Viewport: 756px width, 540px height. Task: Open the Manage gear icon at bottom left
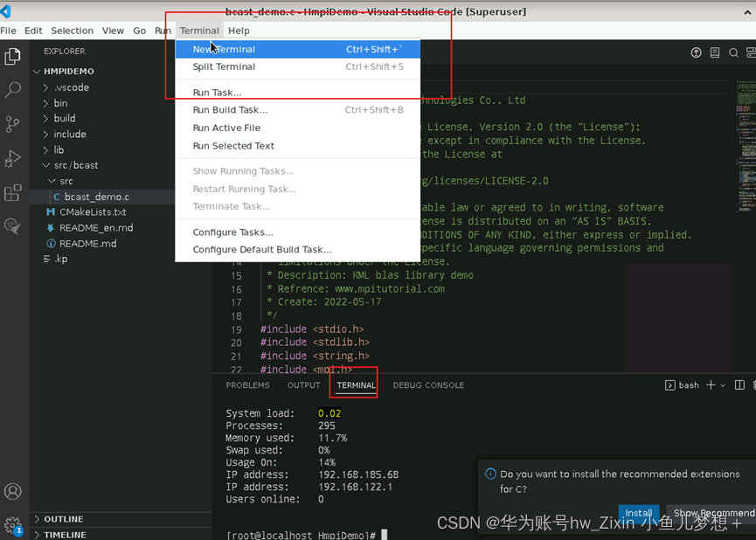13,525
